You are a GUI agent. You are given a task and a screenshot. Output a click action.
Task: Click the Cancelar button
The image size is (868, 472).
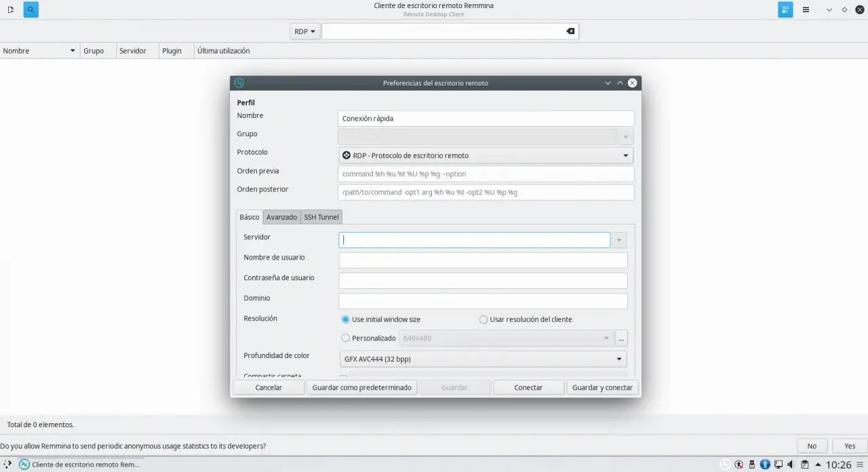click(269, 387)
